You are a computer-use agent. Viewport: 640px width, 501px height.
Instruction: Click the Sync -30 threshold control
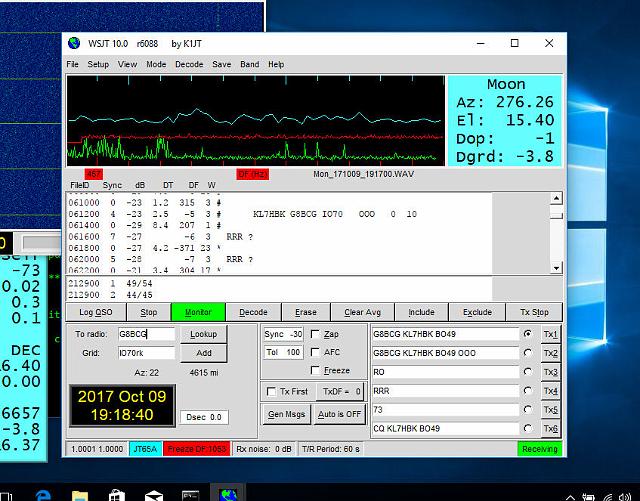283,334
